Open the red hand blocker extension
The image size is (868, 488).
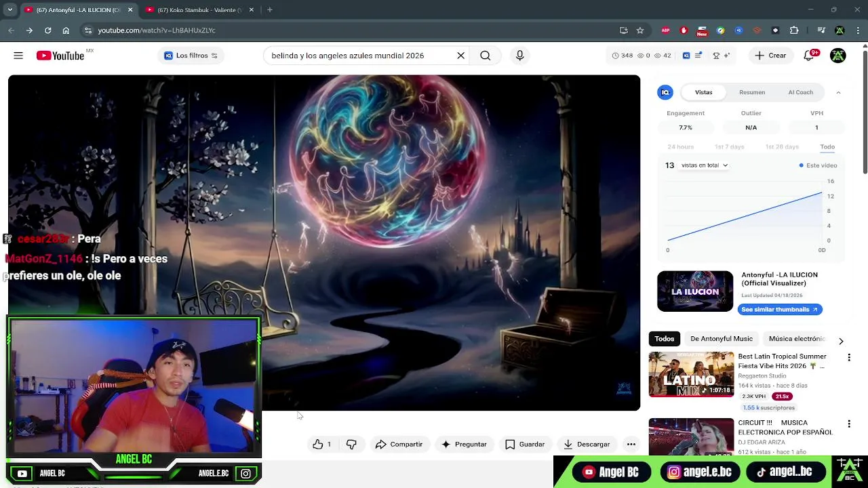click(x=684, y=30)
